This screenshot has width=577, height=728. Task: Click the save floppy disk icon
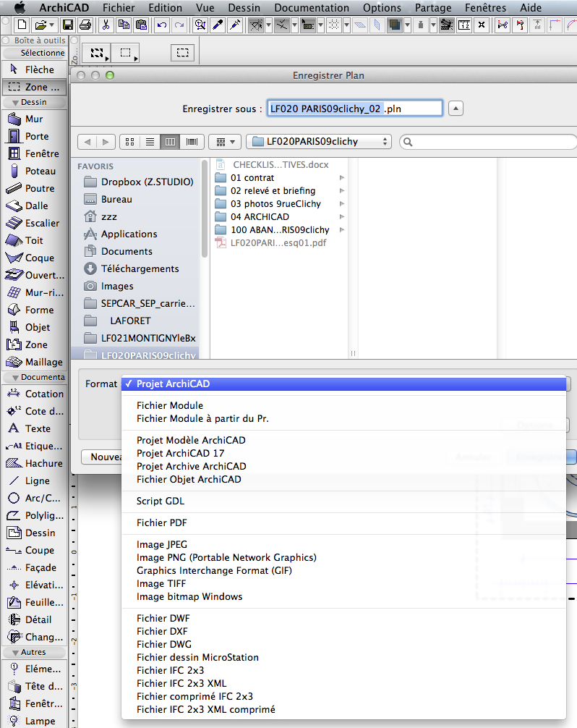(68, 25)
